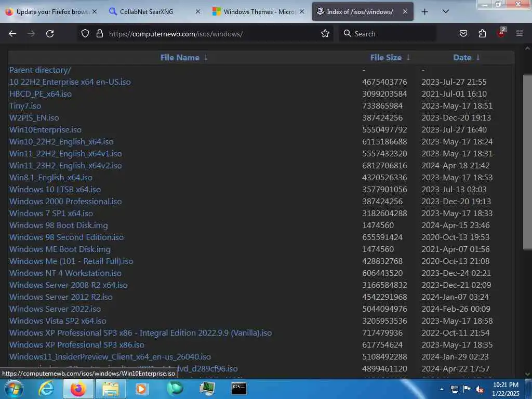This screenshot has width=532, height=399.
Task: Close the CollabNet SearXNG tab
Action: tap(198, 12)
